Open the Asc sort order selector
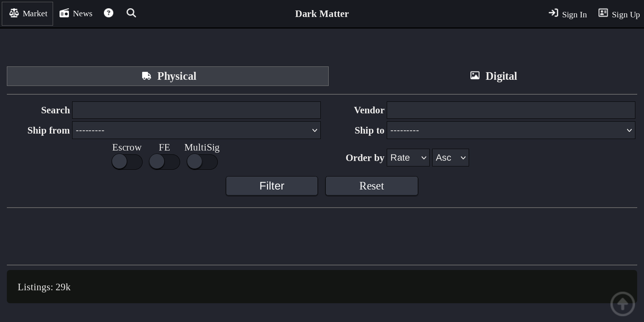 coord(450,157)
